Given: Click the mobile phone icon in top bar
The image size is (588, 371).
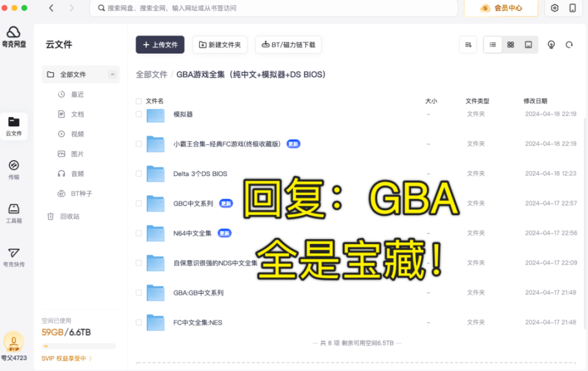Looking at the screenshot, I should click(x=573, y=8).
